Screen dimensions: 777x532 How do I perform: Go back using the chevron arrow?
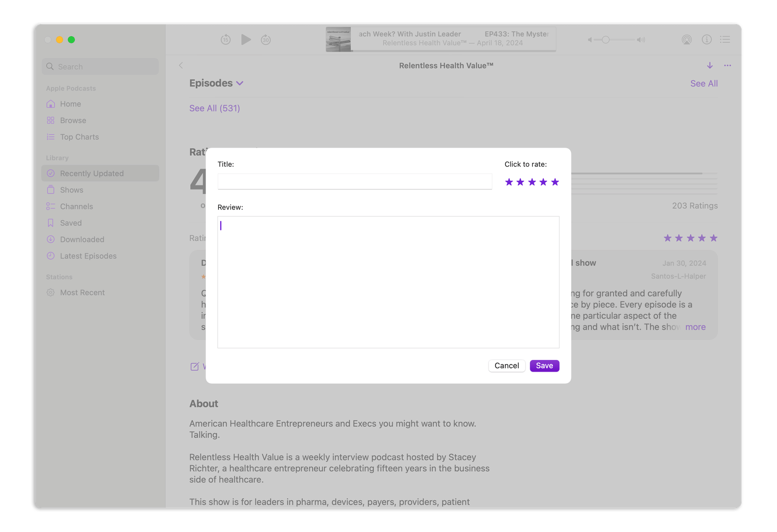pyautogui.click(x=181, y=66)
